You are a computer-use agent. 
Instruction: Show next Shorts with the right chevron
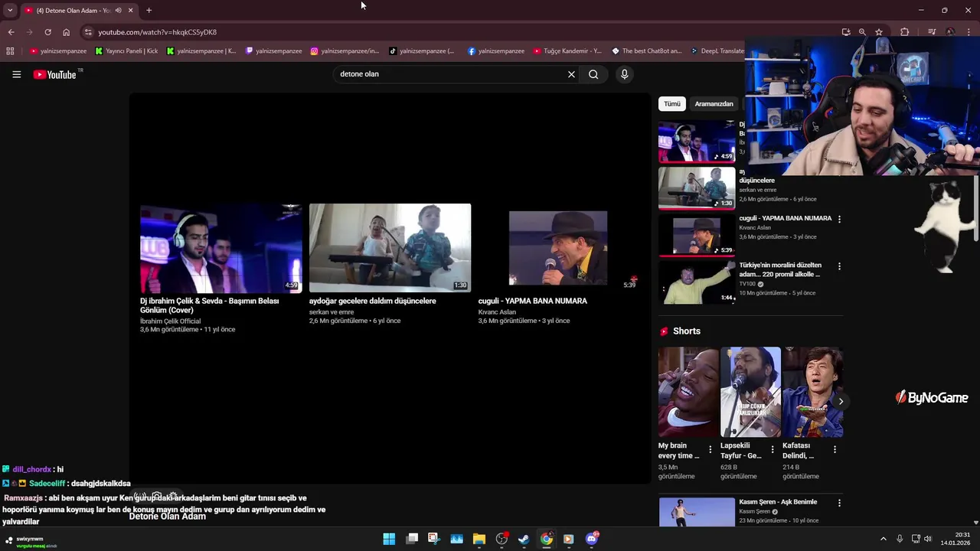pyautogui.click(x=841, y=401)
